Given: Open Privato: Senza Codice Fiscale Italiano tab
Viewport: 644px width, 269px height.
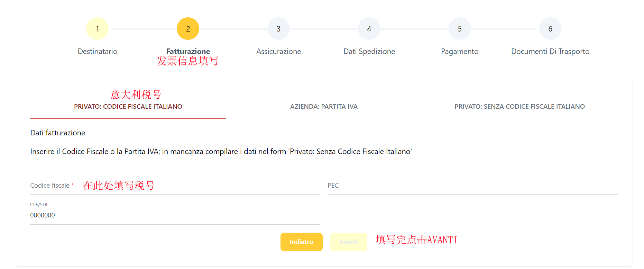Looking at the screenshot, I should 519,107.
